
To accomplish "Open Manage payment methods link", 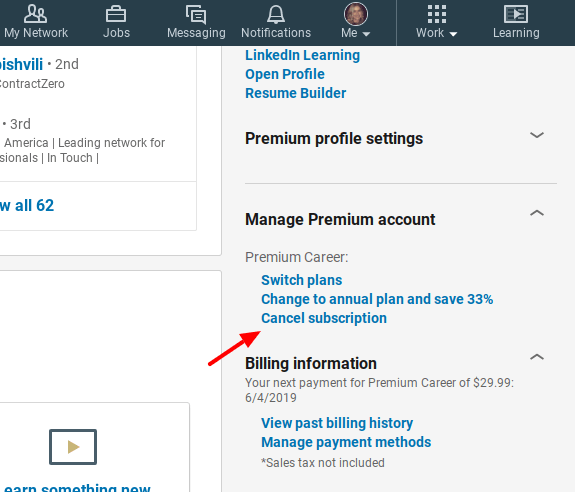I will tap(346, 442).
